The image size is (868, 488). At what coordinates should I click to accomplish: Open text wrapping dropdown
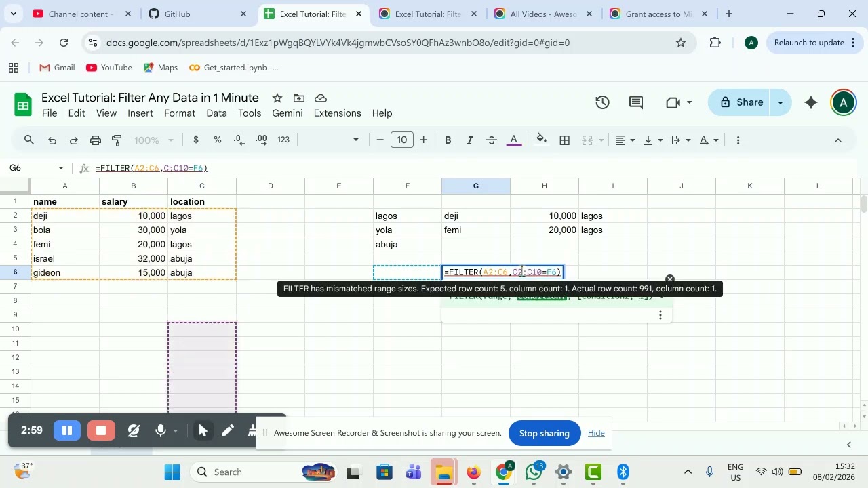tap(681, 140)
